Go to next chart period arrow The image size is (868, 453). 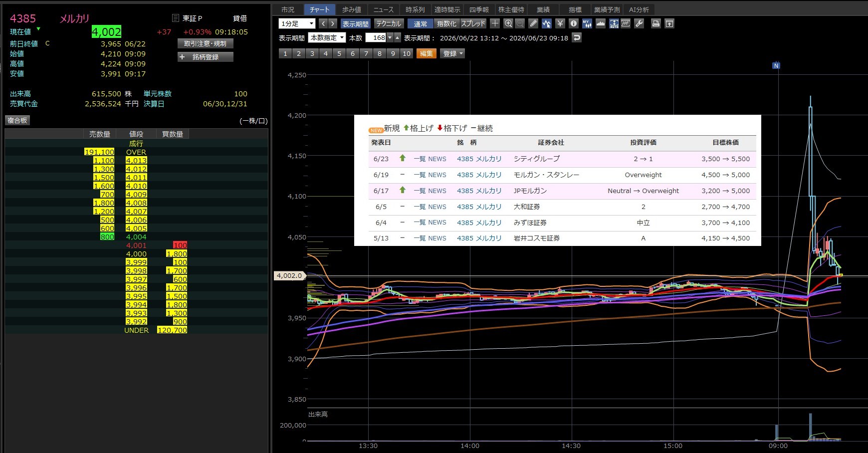point(333,23)
